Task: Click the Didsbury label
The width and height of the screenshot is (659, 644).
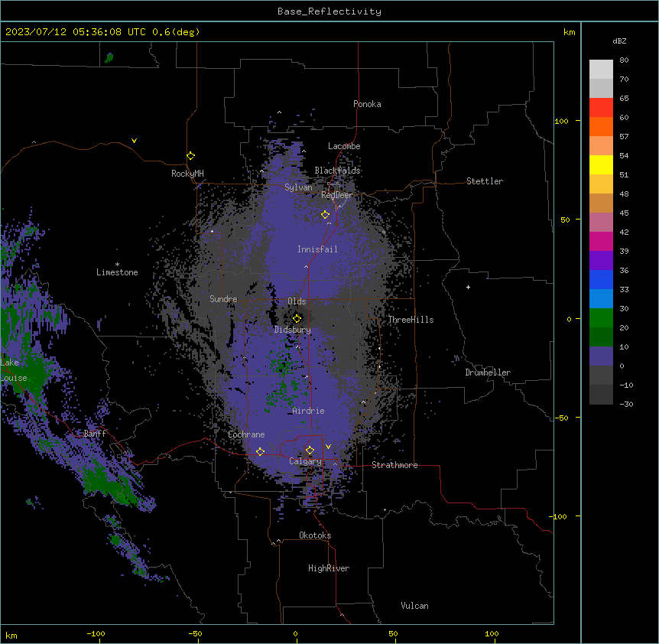Action: click(293, 330)
